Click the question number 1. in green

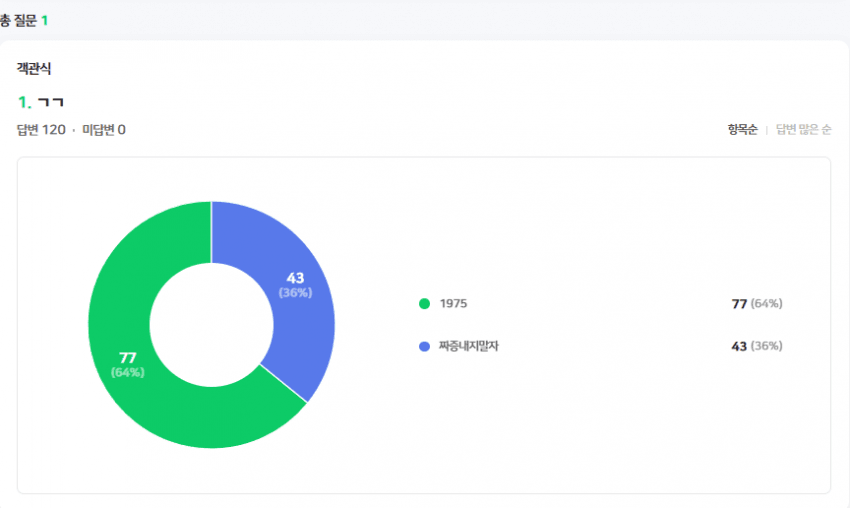pos(24,102)
